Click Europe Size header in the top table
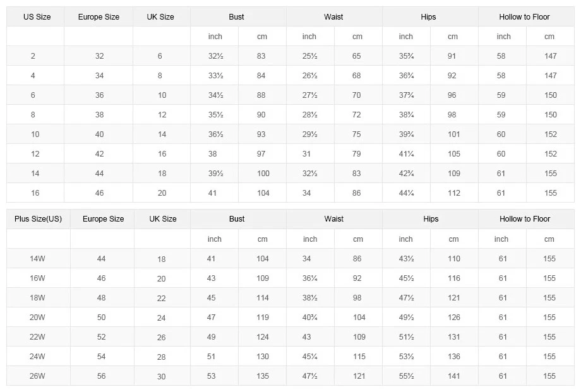Viewport: 581px width, 392px height. 99,17
